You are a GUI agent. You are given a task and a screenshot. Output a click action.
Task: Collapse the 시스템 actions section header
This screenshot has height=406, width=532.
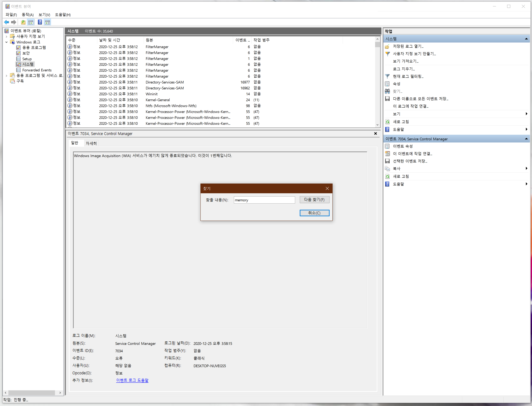pyautogui.click(x=526, y=39)
